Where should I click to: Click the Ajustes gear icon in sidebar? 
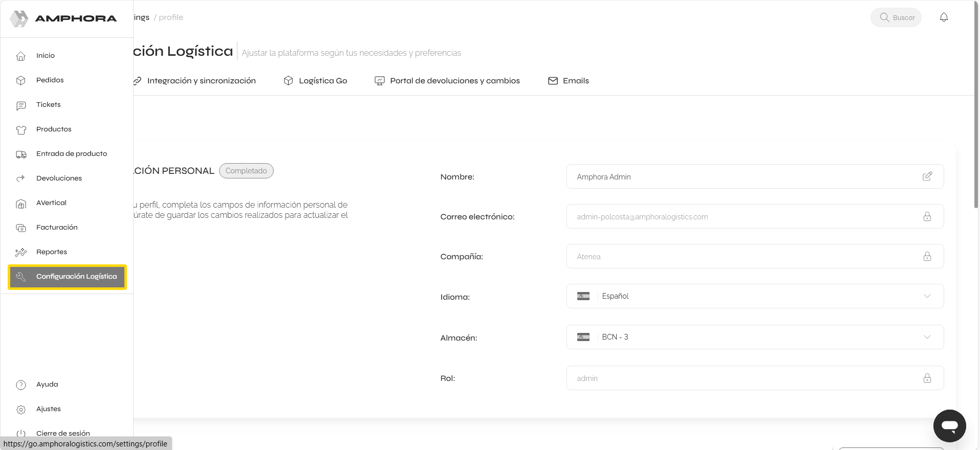[21, 409]
